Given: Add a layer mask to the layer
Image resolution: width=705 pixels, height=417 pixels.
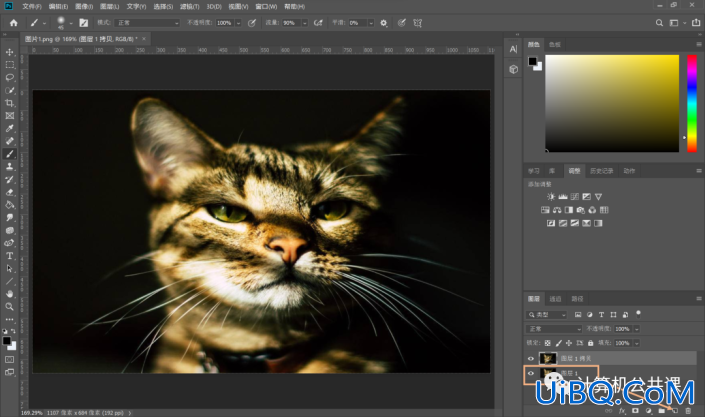Looking at the screenshot, I should pyautogui.click(x=635, y=410).
